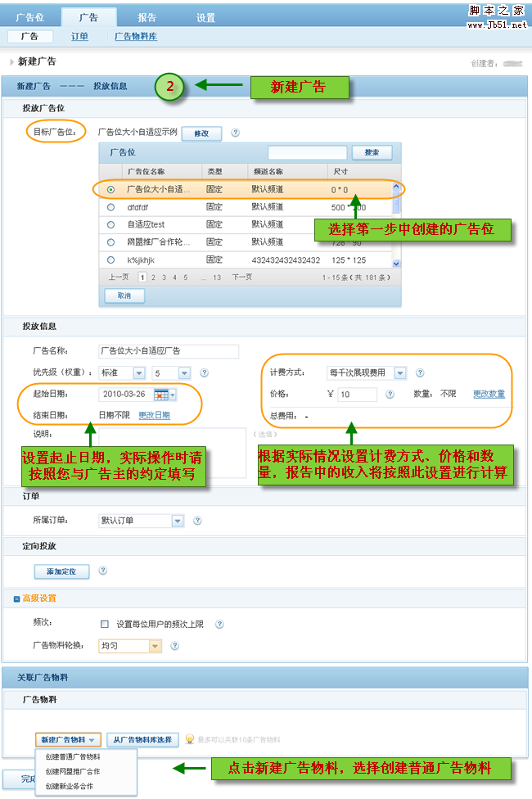Click help icon beside 广告物料轮换 dropdown
Image resolution: width=532 pixels, height=799 pixels.
pos(174,647)
